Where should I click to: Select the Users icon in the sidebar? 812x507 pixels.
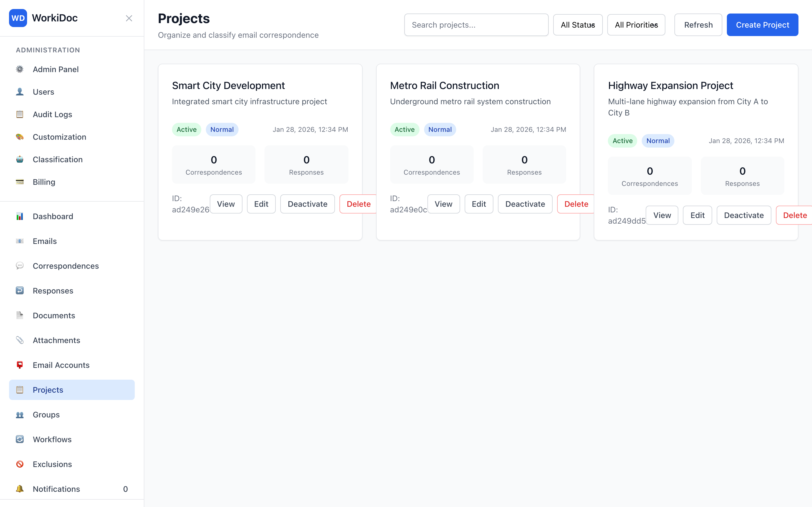pos(19,92)
